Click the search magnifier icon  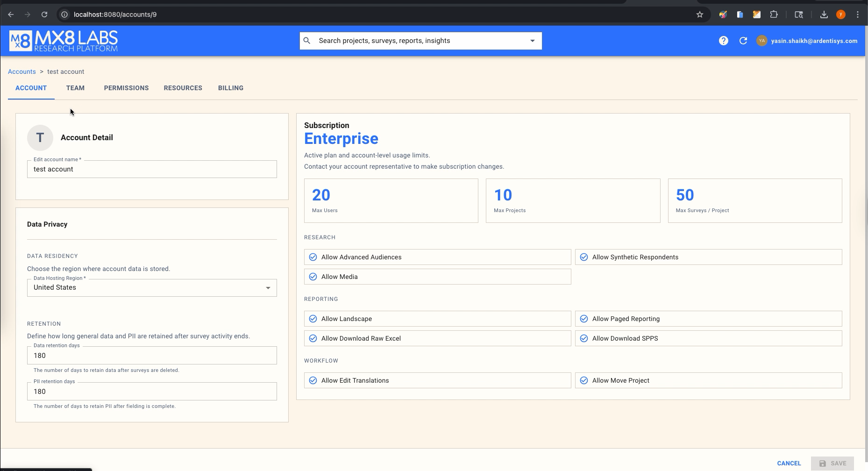[307, 41]
